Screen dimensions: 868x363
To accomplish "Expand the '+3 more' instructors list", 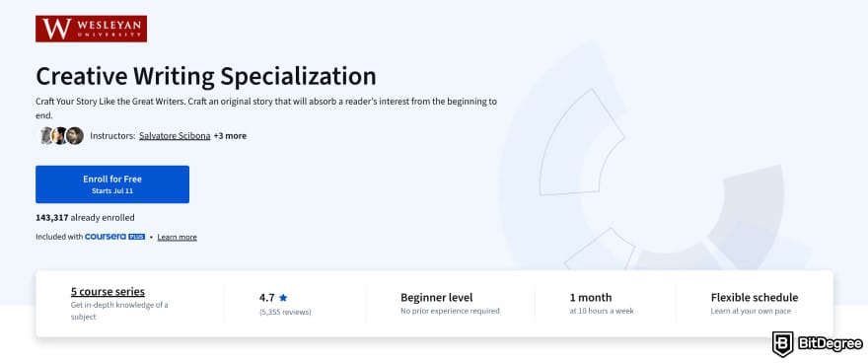I will [x=230, y=135].
